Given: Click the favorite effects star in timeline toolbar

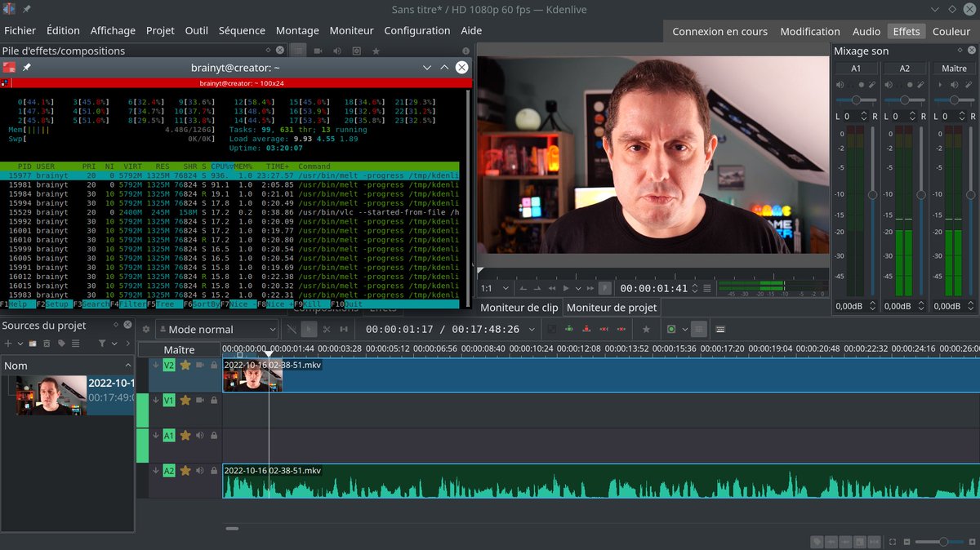Looking at the screenshot, I should pos(646,330).
